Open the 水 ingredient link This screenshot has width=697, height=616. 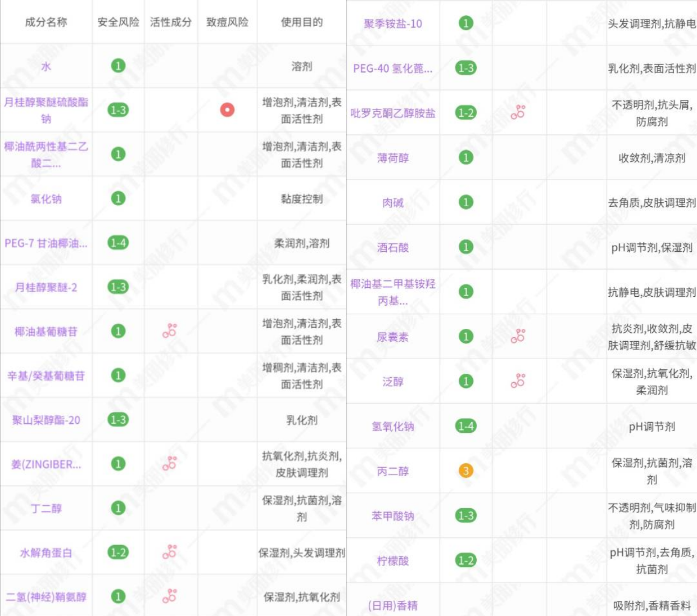click(x=46, y=66)
